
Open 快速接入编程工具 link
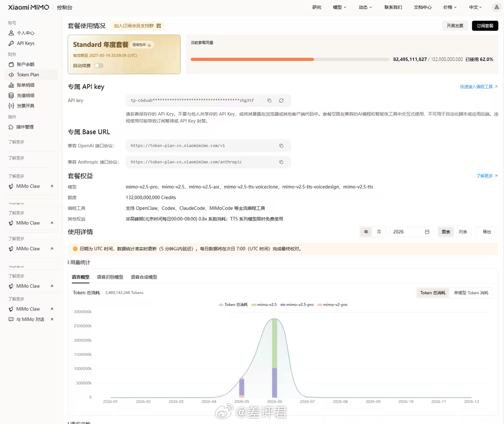tap(479, 87)
